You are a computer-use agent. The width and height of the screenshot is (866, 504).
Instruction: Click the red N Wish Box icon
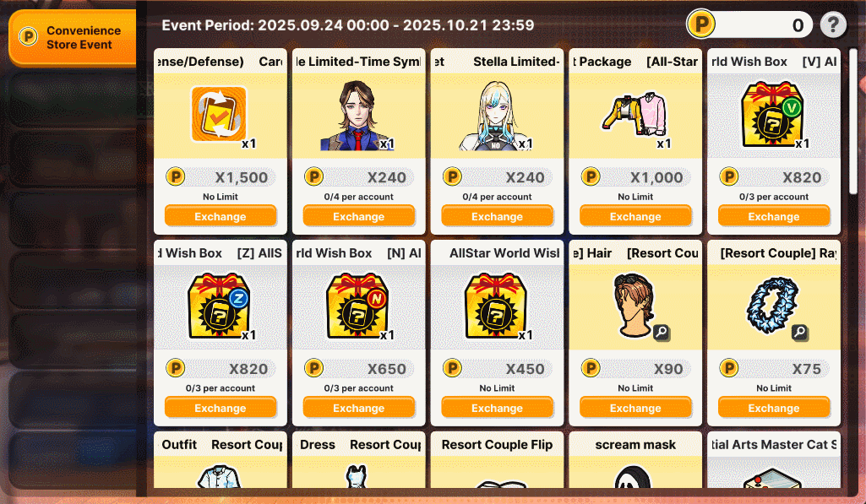(357, 306)
